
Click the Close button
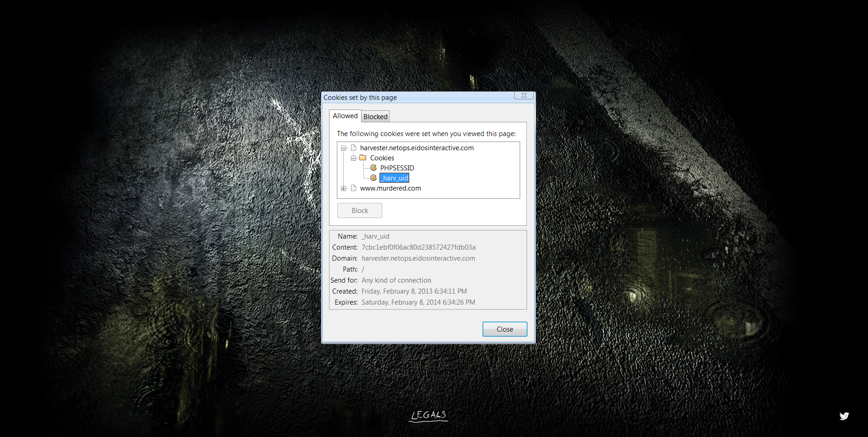coord(505,329)
